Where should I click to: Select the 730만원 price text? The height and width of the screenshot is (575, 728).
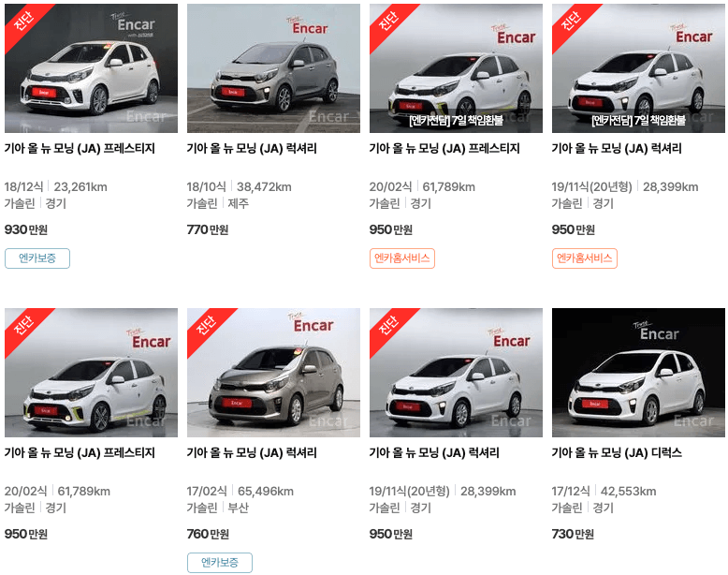573,534
